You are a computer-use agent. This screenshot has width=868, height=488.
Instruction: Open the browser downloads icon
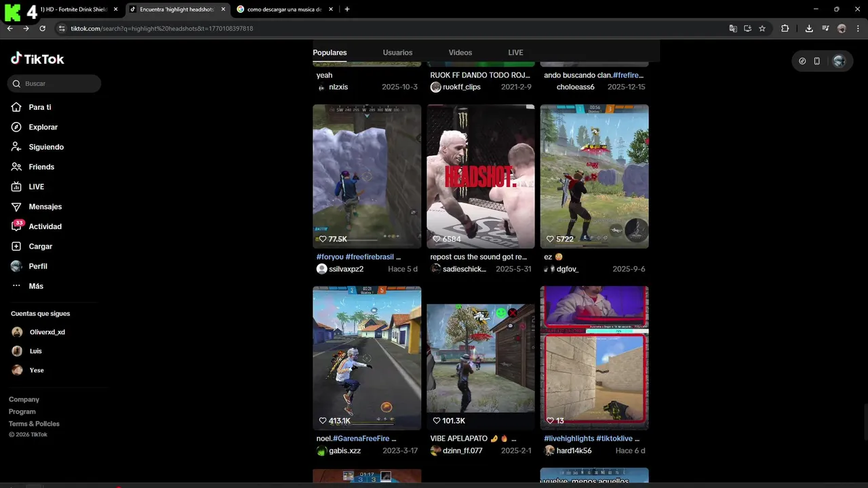click(x=809, y=28)
